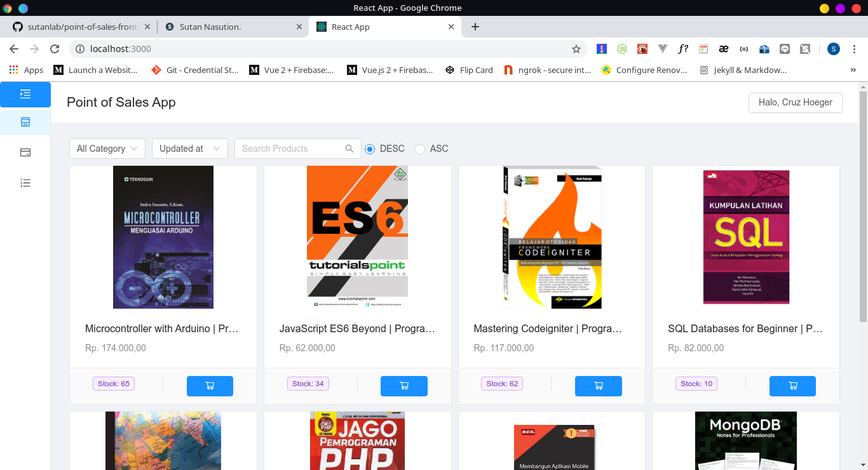Close the React App tab
Image resolution: width=868 pixels, height=470 pixels.
451,27
